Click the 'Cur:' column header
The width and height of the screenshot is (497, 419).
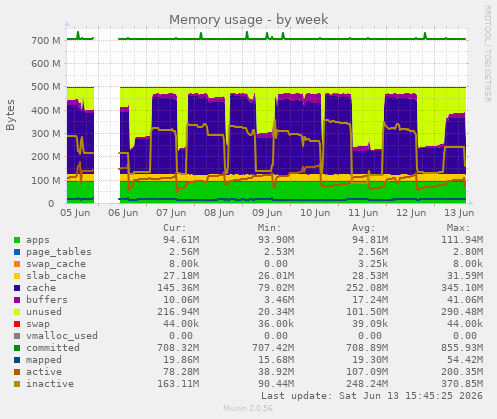(175, 228)
